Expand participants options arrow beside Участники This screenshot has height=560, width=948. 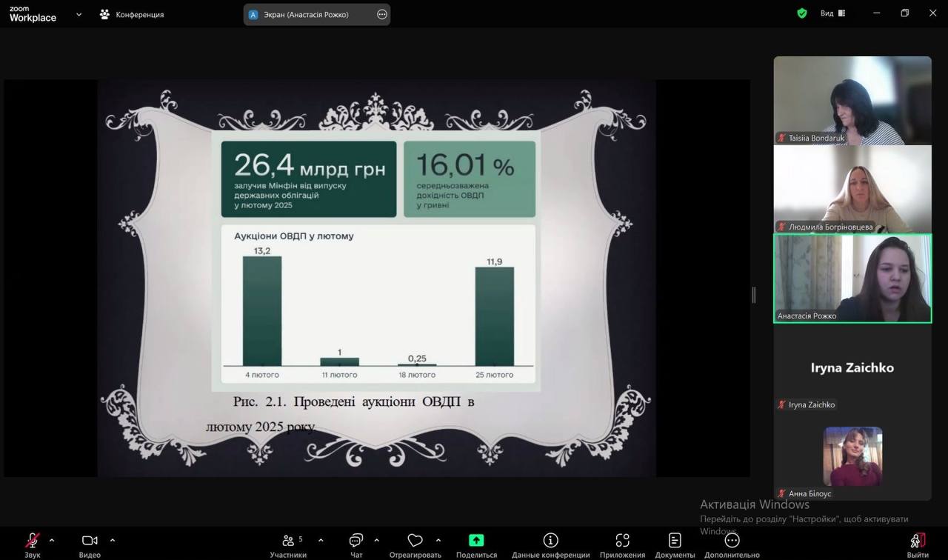tap(321, 540)
